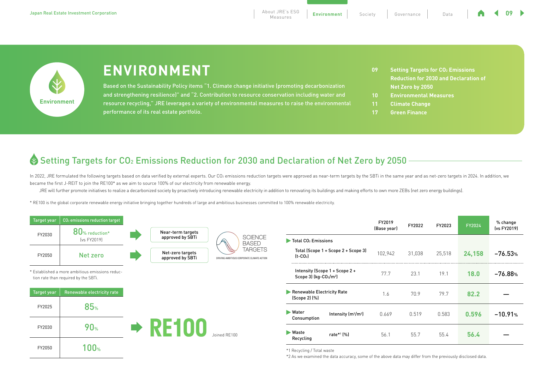Click the 0.596 water intensity value
The image size is (554, 392).
click(473, 314)
